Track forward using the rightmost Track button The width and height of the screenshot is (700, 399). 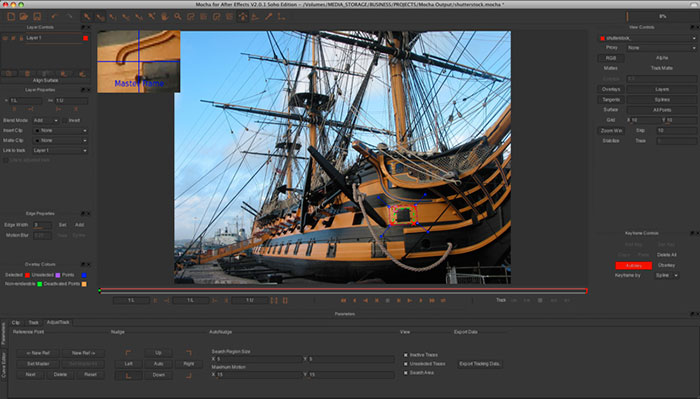(567, 300)
